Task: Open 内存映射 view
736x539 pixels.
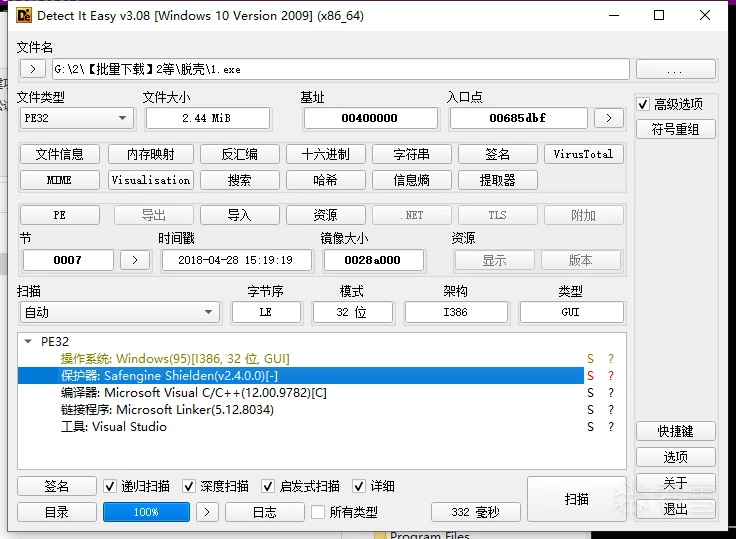Action: (151, 154)
